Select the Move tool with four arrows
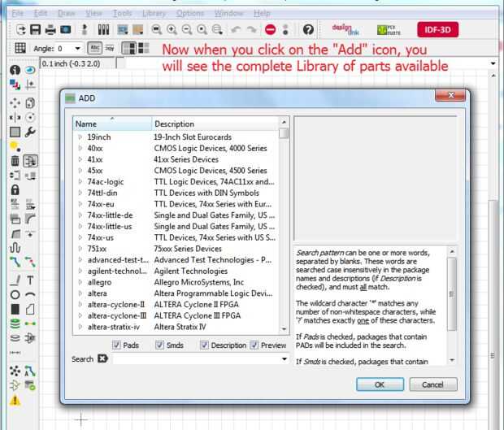504x430 pixels. tap(15, 103)
